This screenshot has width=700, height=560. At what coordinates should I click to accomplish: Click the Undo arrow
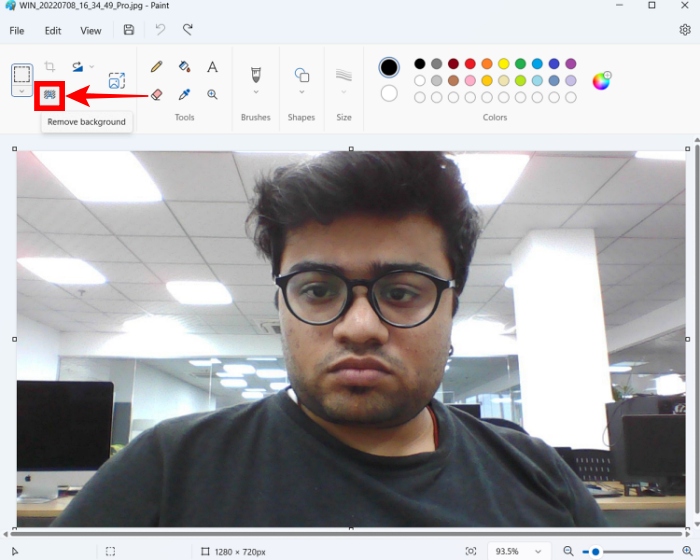point(160,30)
